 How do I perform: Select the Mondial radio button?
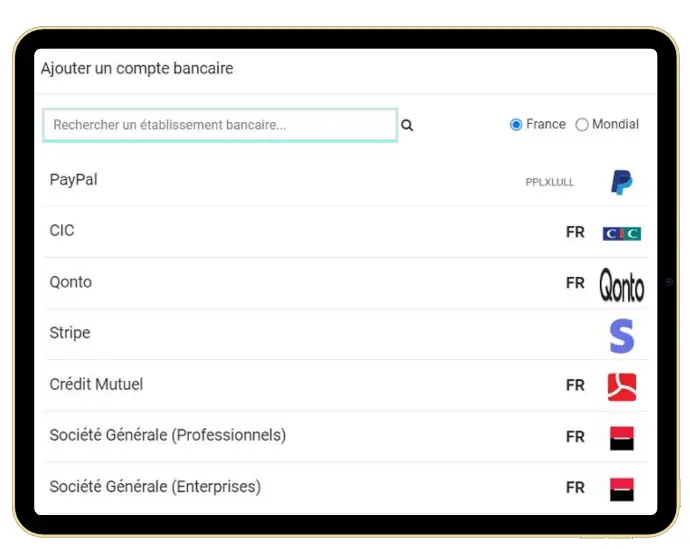[582, 124]
